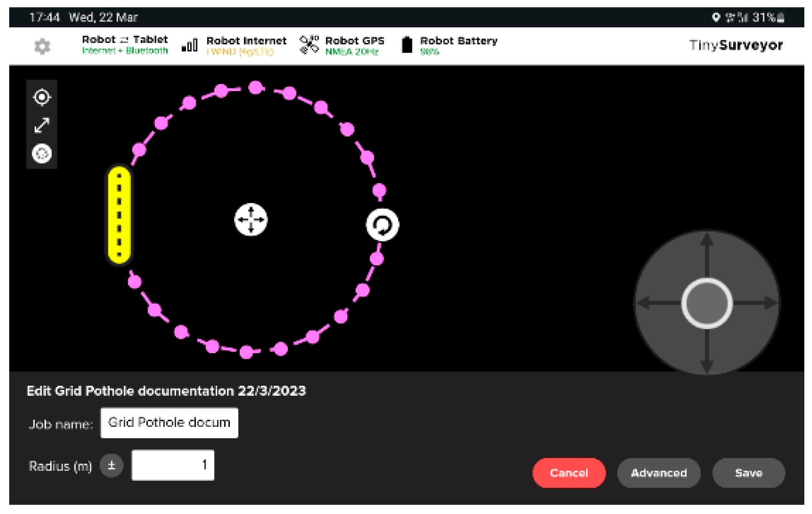Click the Robot Internet signal bars icon

[190, 45]
